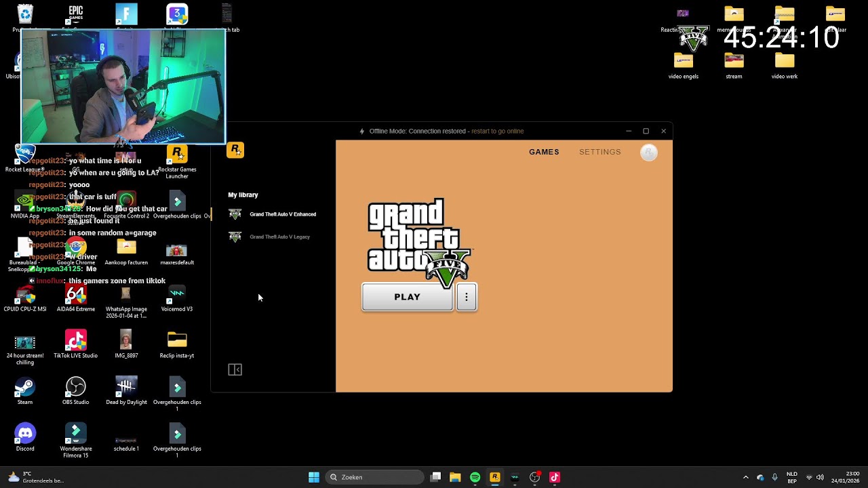Viewport: 868px width, 488px height.
Task: Open Spotify from the taskbar
Action: pos(475,477)
